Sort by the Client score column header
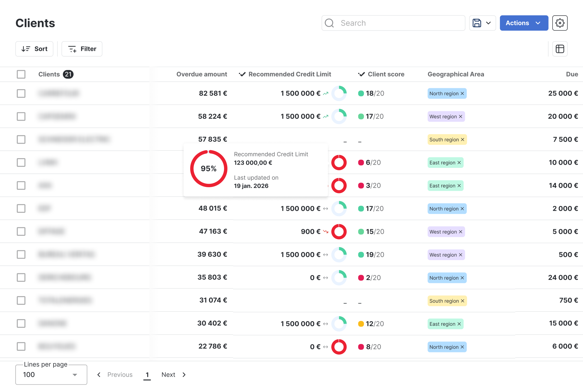The width and height of the screenshot is (583, 392). (x=386, y=74)
